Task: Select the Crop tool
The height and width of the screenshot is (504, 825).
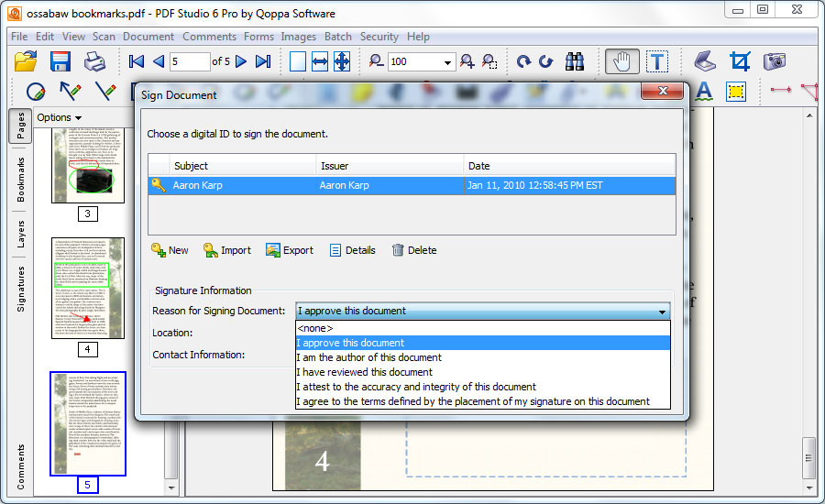Action: 740,61
